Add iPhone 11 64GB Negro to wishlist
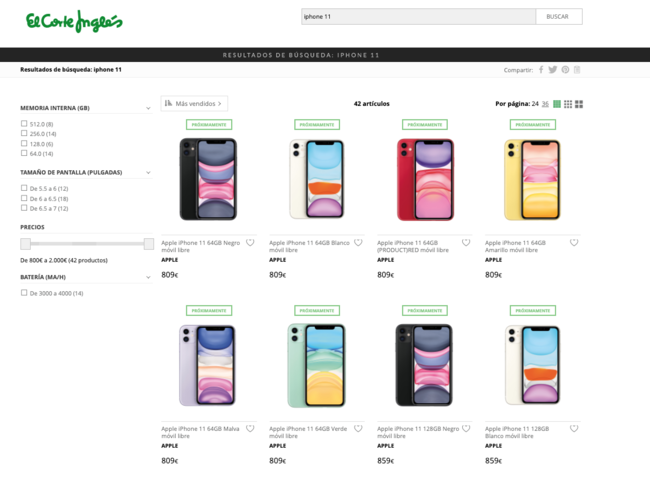The width and height of the screenshot is (650, 479). tap(250, 243)
